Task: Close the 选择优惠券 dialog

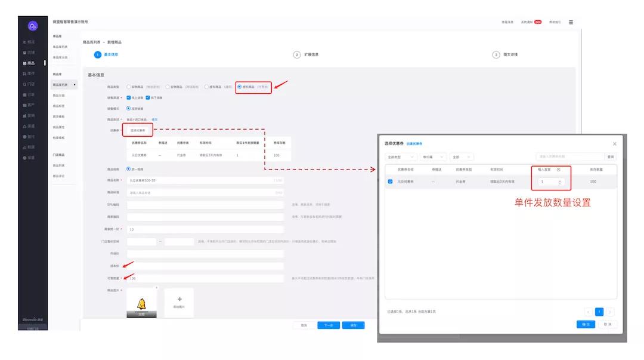Action: pos(614,144)
